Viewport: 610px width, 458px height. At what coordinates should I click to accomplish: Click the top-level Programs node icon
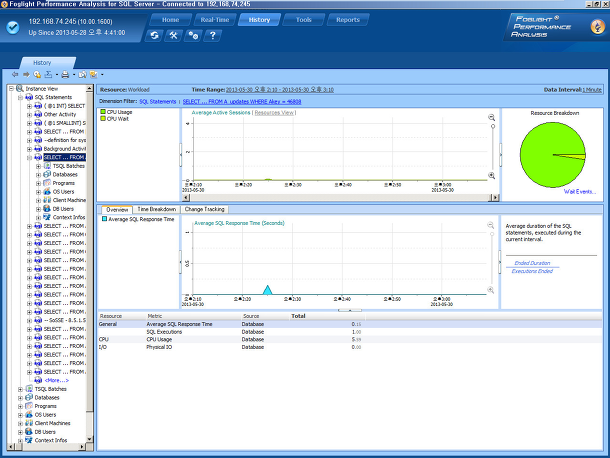[x=29, y=406]
